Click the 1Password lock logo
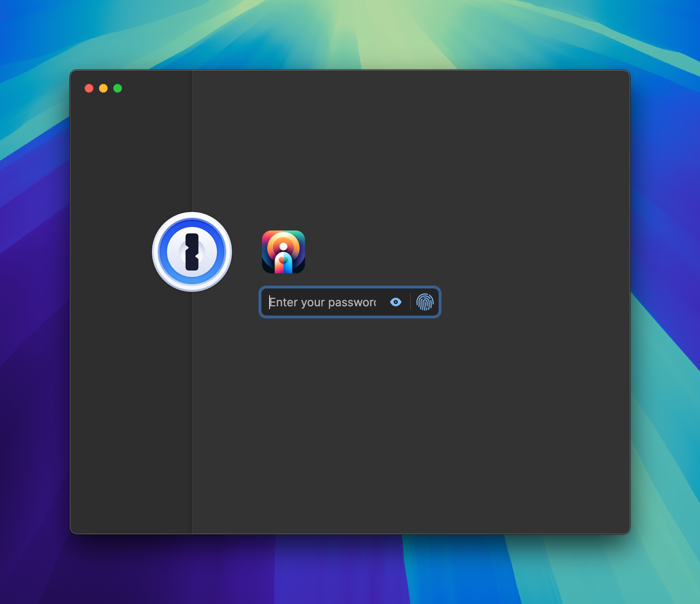This screenshot has width=700, height=604. (192, 252)
